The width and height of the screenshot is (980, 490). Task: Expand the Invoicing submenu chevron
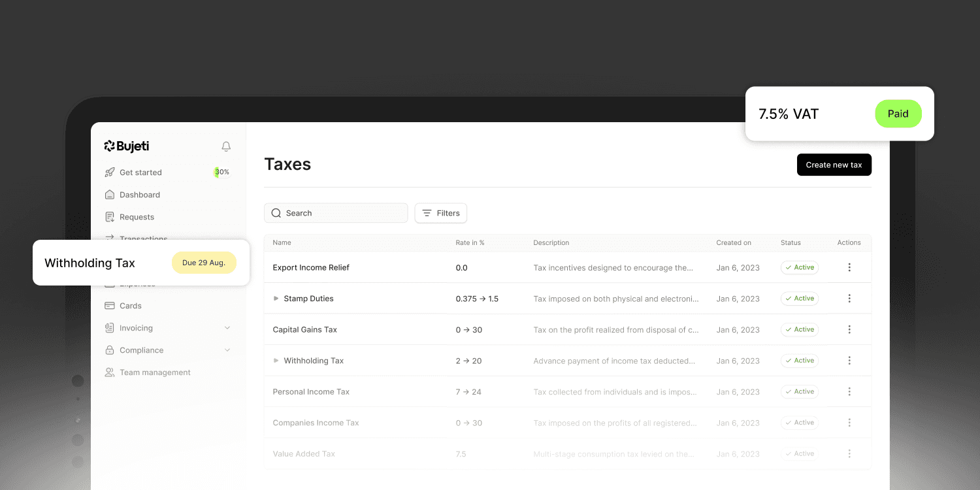(227, 328)
